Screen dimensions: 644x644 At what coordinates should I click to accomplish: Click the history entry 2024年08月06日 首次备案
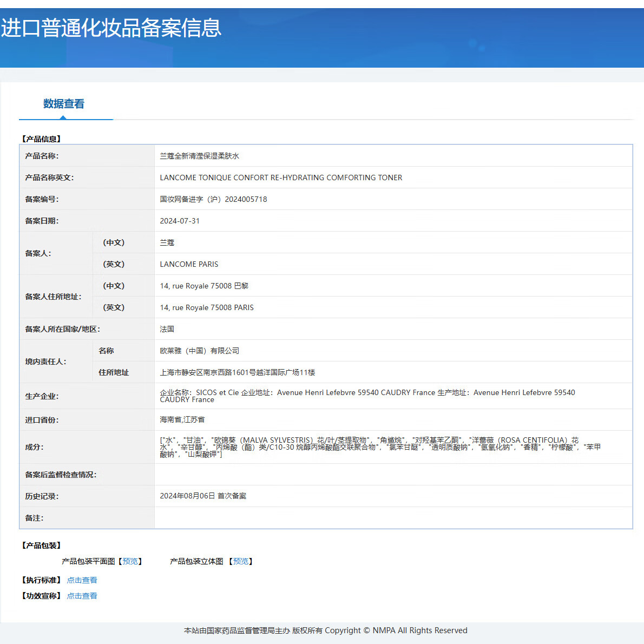[x=203, y=496]
